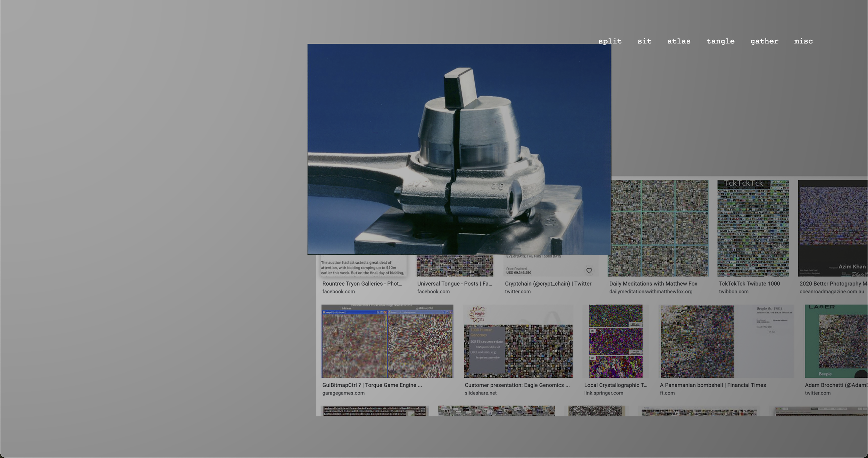Screen dimensions: 868x458
Task: Open the tangle menu item
Action: pyautogui.click(x=720, y=41)
